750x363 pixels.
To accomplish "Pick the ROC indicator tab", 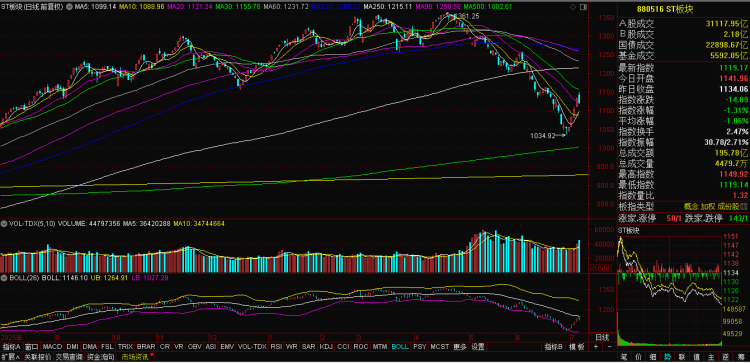I will [x=361, y=347].
